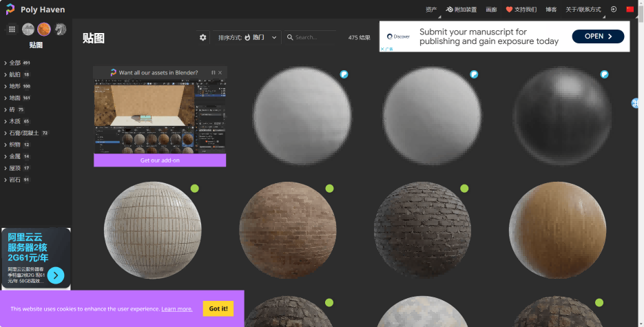This screenshot has height=327, width=644.
Task: Open the 资产 menu
Action: tap(431, 10)
